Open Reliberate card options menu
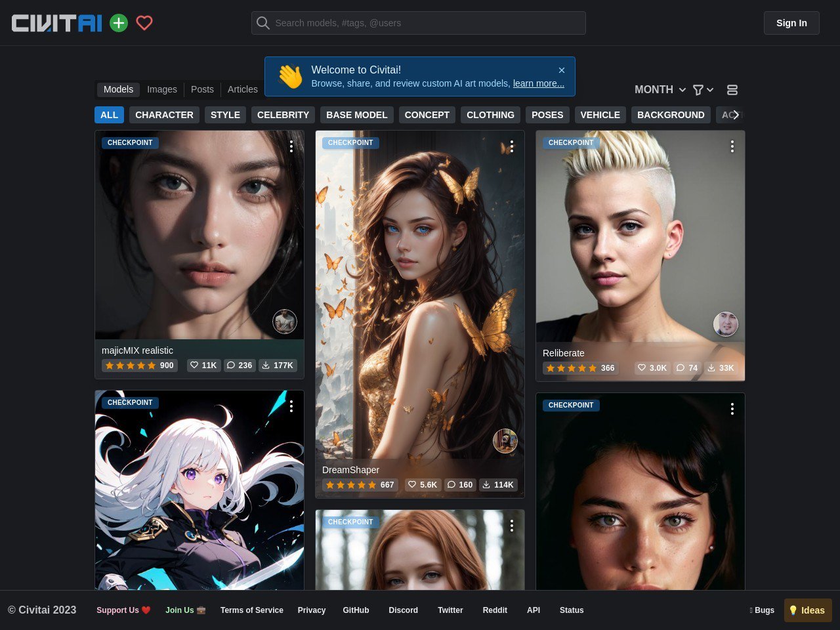Viewport: 840px width, 630px height. [732, 146]
